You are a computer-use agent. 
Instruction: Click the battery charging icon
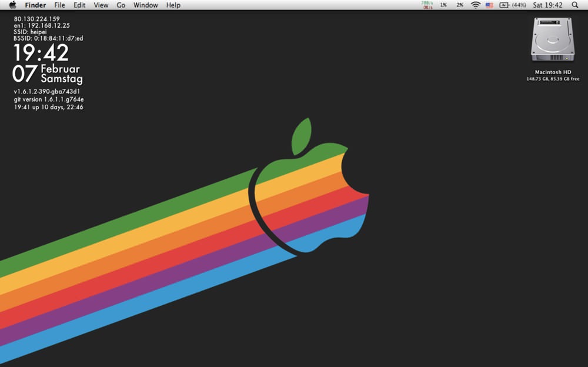tap(505, 5)
